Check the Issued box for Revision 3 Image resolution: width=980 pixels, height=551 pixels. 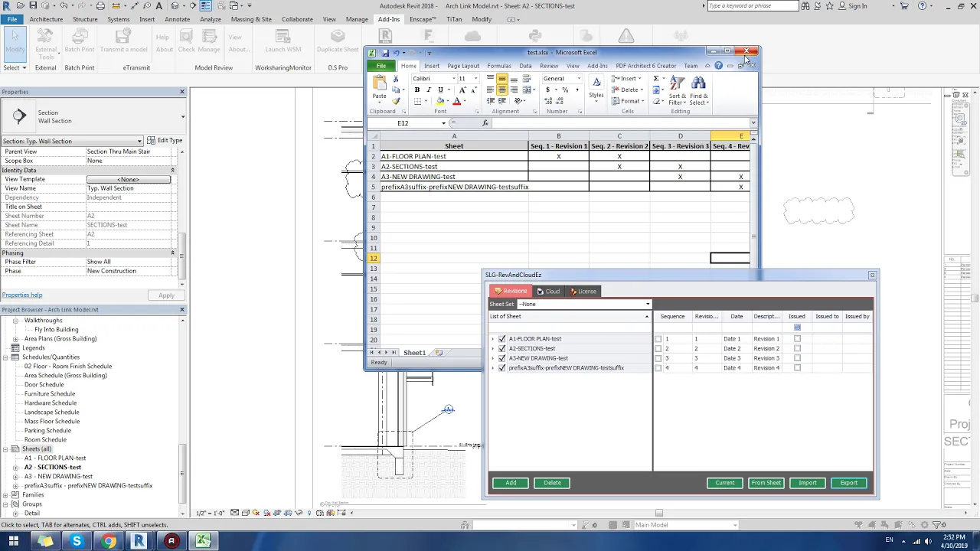pos(797,358)
